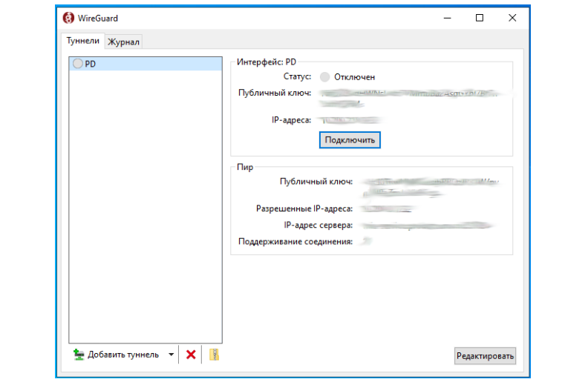Click the Добавить туннель button

[x=124, y=355]
